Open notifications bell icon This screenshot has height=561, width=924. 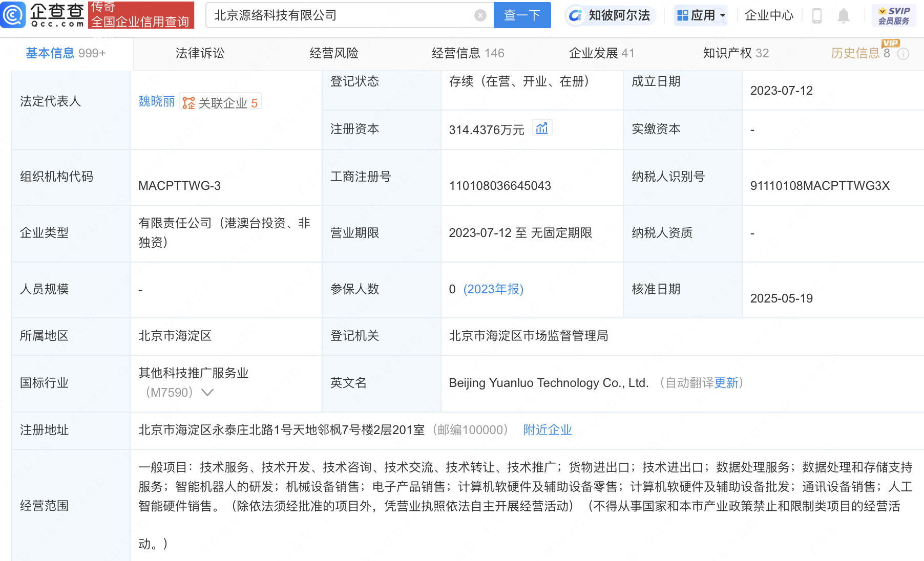843,16
